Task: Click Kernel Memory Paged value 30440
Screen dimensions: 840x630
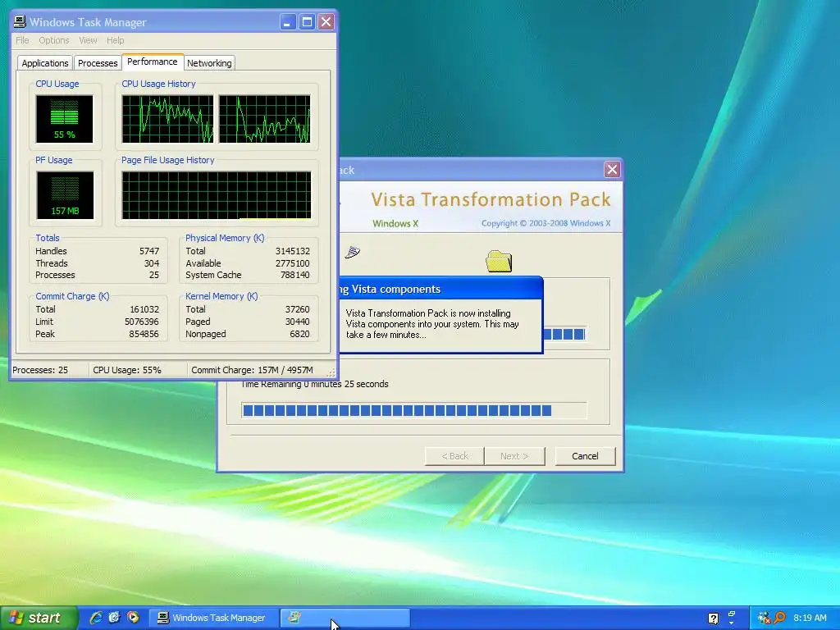Action: (297, 322)
